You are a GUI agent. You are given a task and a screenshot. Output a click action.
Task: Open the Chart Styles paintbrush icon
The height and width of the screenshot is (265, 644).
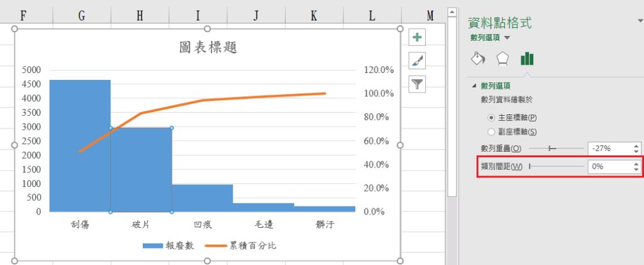[x=417, y=60]
